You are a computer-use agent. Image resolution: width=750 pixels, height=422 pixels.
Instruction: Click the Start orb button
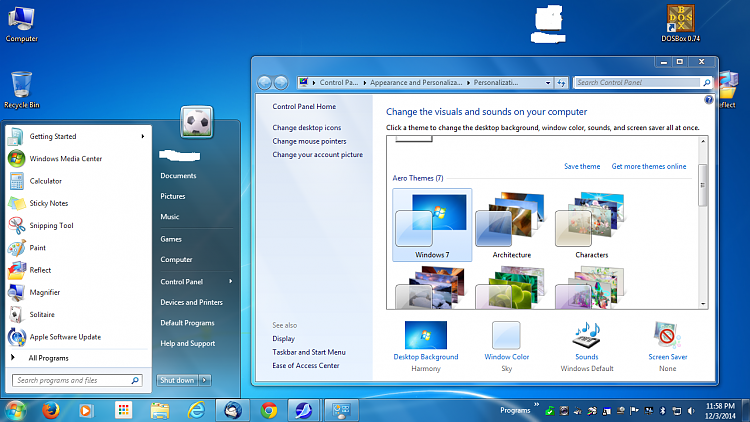[15, 411]
